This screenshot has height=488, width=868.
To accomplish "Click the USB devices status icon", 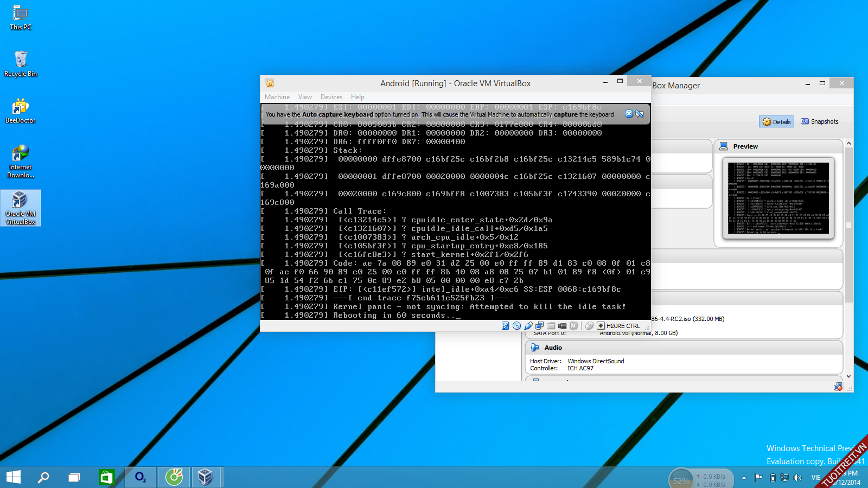I will click(x=528, y=326).
